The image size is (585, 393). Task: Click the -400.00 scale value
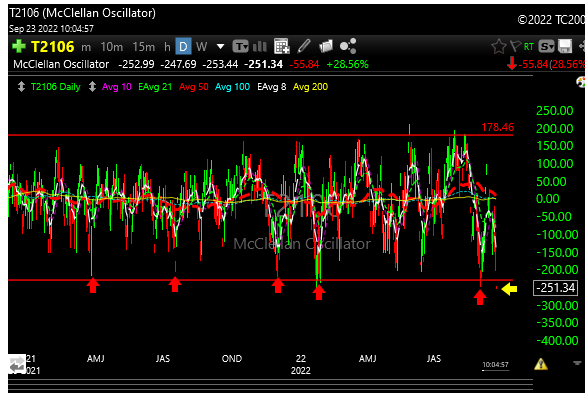tap(557, 340)
